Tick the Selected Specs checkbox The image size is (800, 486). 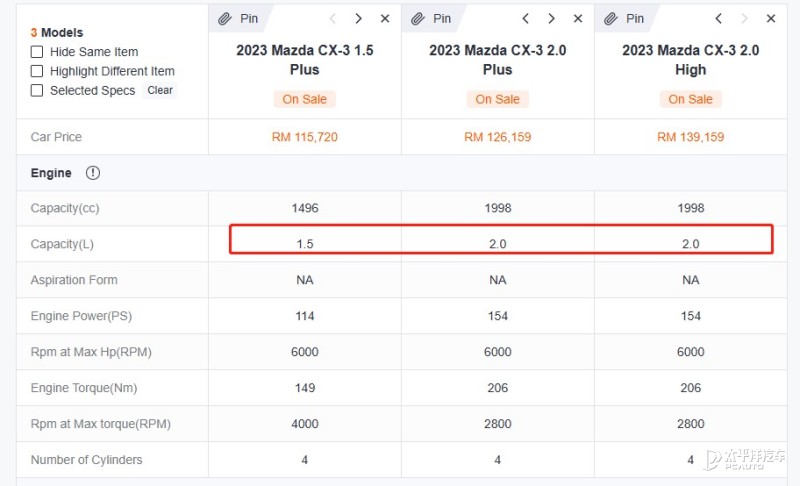[x=37, y=91]
